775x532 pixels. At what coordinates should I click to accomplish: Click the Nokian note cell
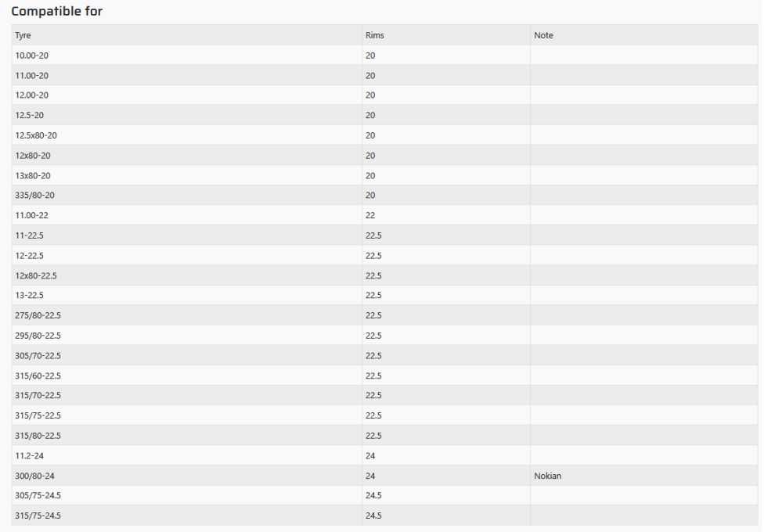547,476
